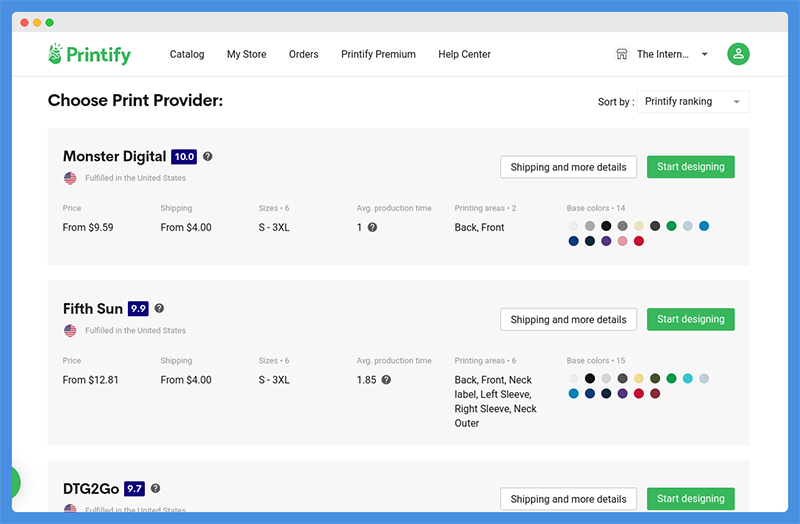Image resolution: width=800 pixels, height=524 pixels.
Task: Select Monster Digital pink color swatch
Action: pyautogui.click(x=622, y=241)
